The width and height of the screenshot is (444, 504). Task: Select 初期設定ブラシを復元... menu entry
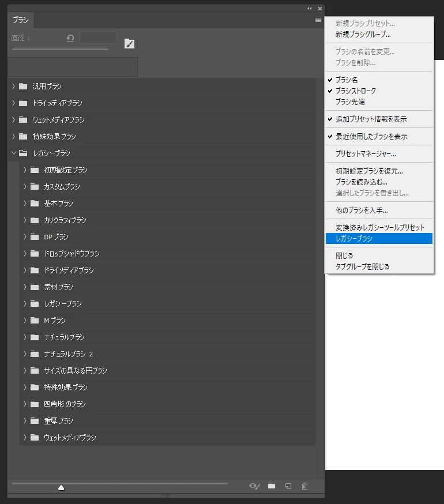point(379,171)
